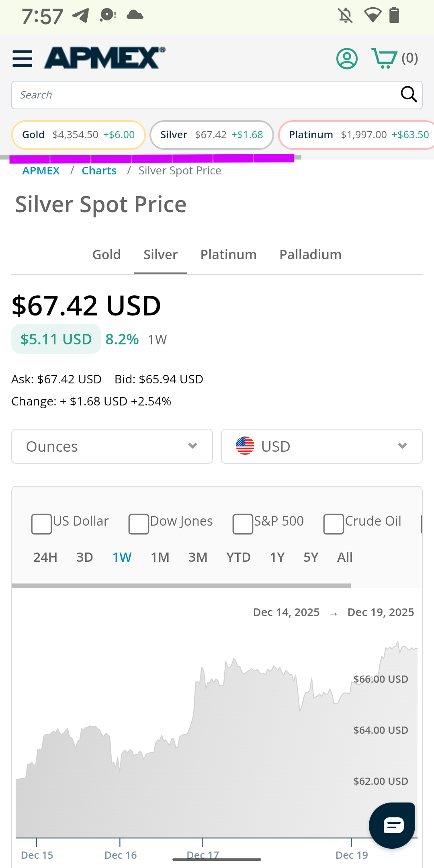Click the chart horizontal scrollbar
Viewport: 434px width, 868px height.
181,586
